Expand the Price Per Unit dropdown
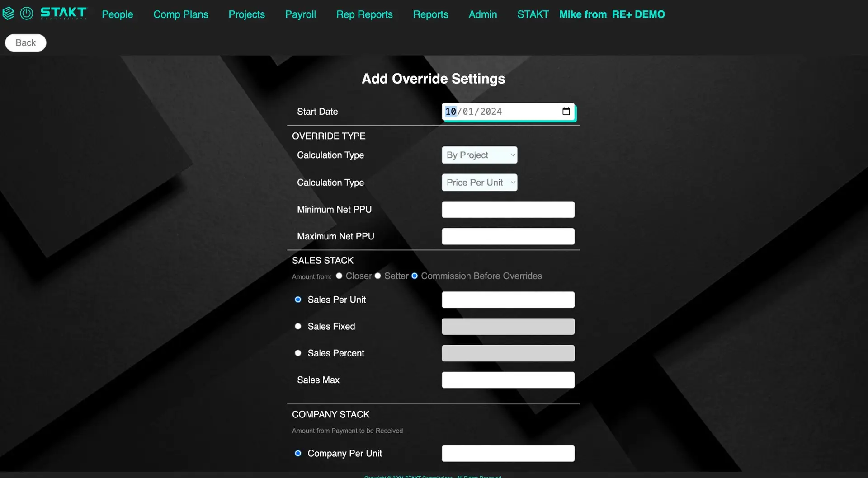 pyautogui.click(x=480, y=183)
